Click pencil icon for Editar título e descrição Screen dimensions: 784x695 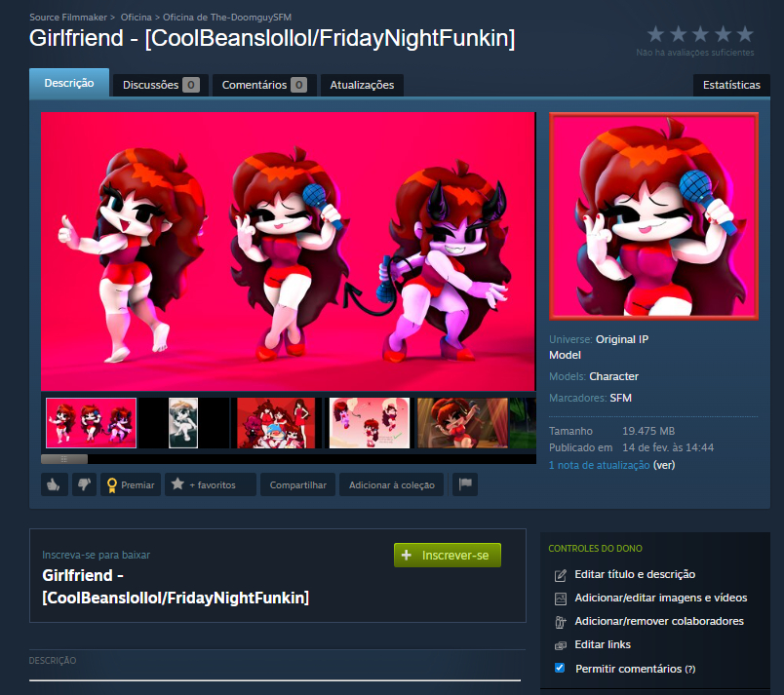(x=560, y=575)
